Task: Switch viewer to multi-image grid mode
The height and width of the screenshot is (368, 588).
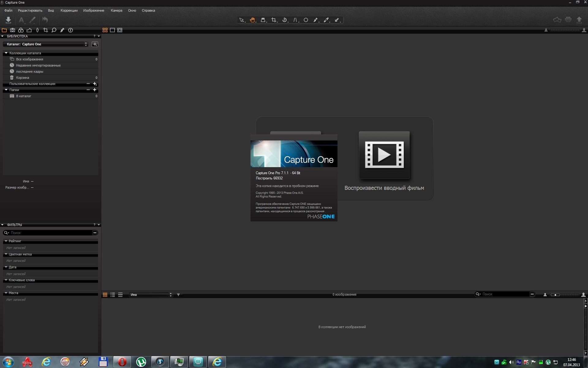Action: pyautogui.click(x=105, y=30)
